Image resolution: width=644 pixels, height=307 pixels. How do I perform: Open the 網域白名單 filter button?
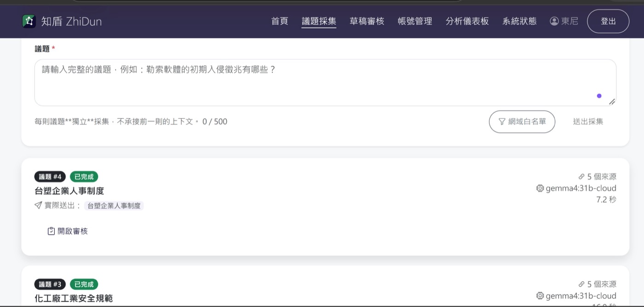(x=522, y=122)
